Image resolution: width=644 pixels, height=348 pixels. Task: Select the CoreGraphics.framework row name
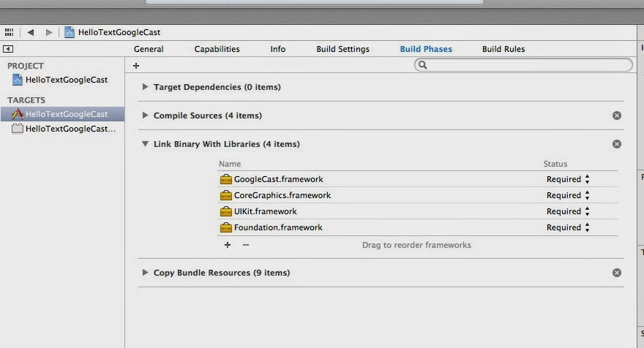coord(282,195)
